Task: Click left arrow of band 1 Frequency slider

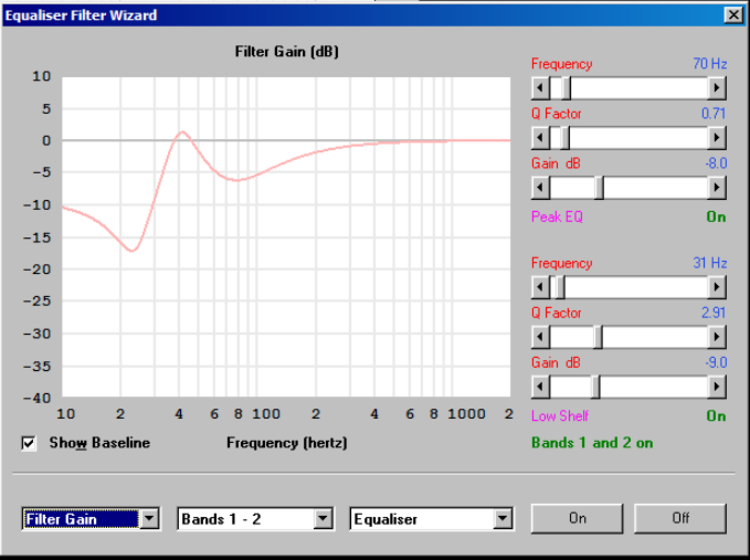Action: tap(540, 88)
